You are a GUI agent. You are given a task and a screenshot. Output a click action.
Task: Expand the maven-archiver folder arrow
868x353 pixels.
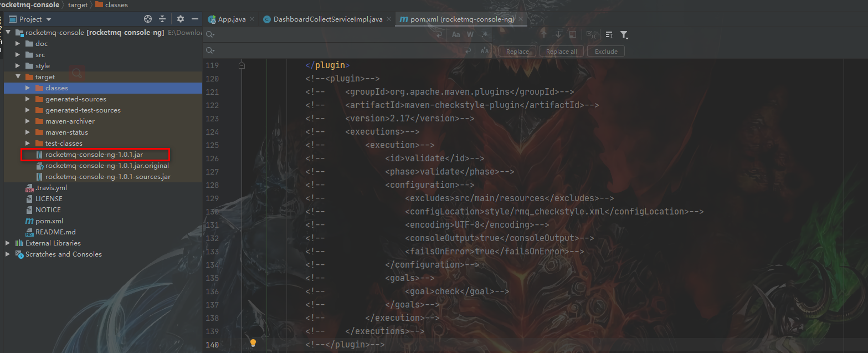(28, 121)
